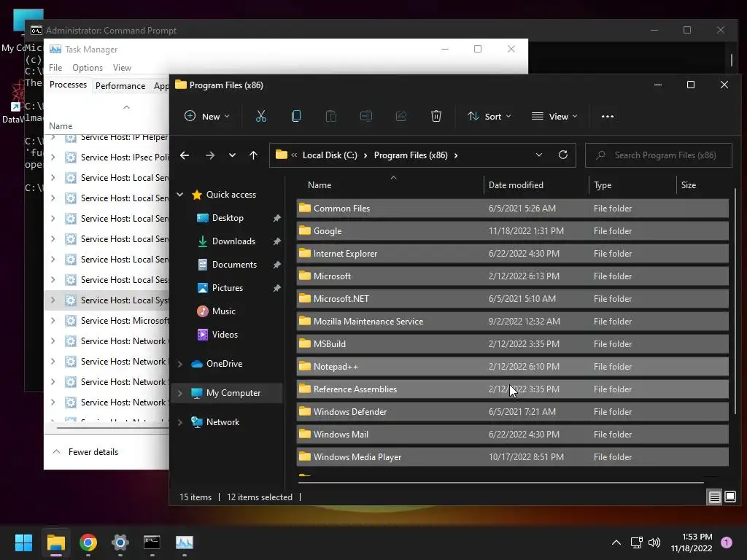Go forward with the right arrow
The width and height of the screenshot is (747, 560).
tap(209, 155)
